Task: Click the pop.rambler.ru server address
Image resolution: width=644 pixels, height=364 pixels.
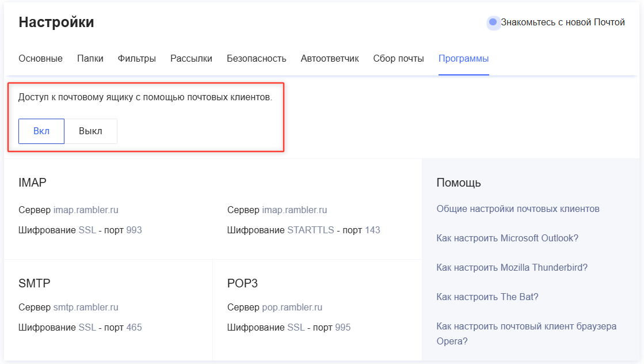Action: pos(292,308)
